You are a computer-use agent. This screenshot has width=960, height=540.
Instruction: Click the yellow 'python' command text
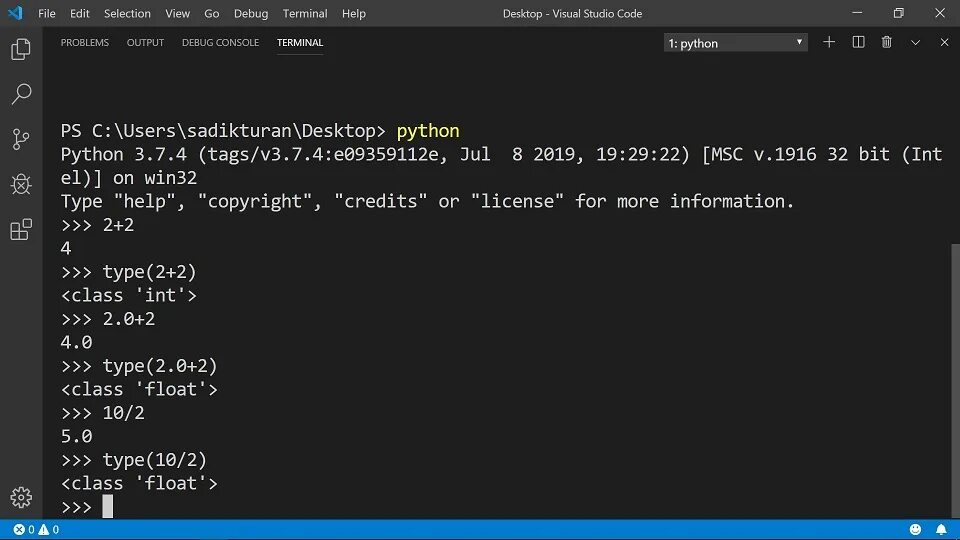coord(428,131)
